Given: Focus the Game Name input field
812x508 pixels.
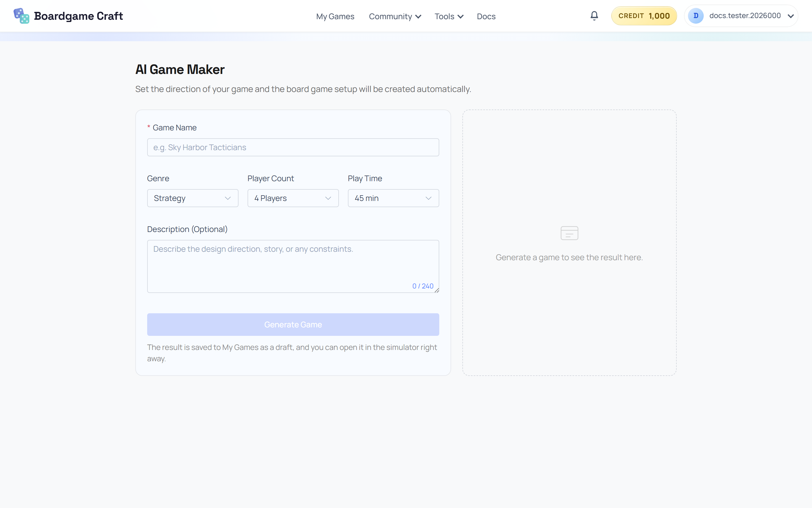Looking at the screenshot, I should pyautogui.click(x=293, y=147).
